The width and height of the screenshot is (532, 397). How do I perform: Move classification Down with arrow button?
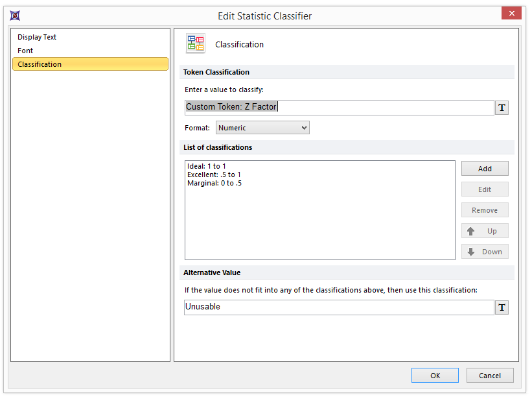pyautogui.click(x=485, y=252)
